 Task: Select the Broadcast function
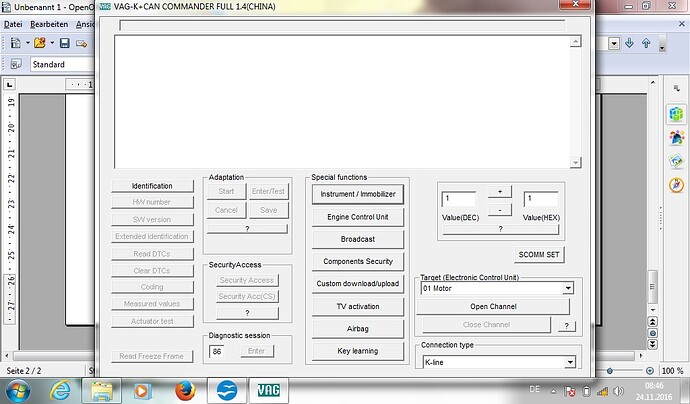coord(358,239)
